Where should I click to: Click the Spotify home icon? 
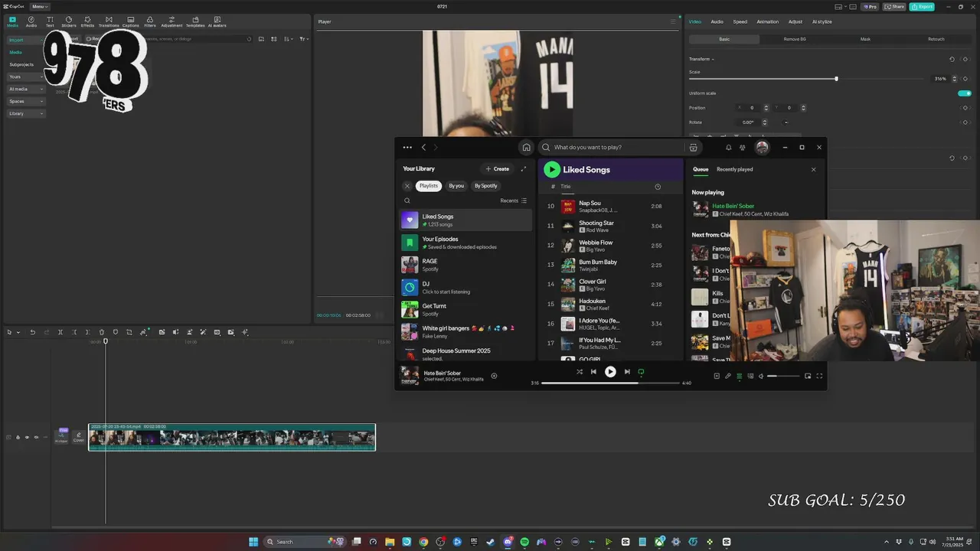point(526,147)
